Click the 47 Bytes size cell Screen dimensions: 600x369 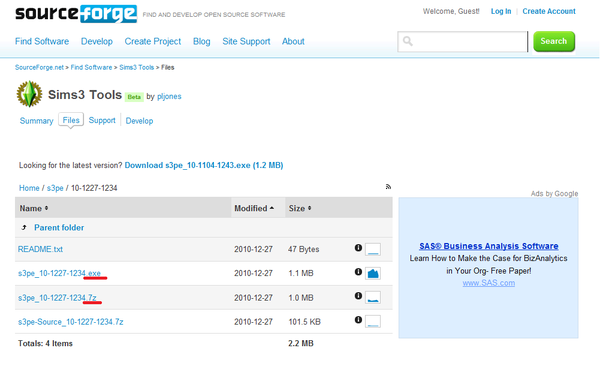point(303,249)
